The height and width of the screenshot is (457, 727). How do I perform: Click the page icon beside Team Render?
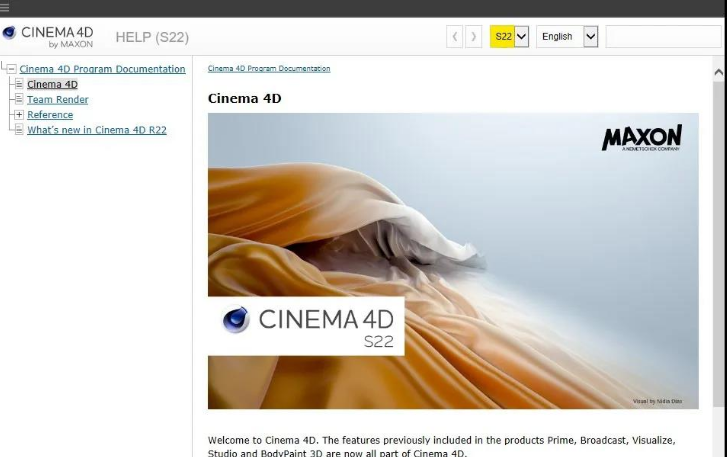tap(19, 99)
